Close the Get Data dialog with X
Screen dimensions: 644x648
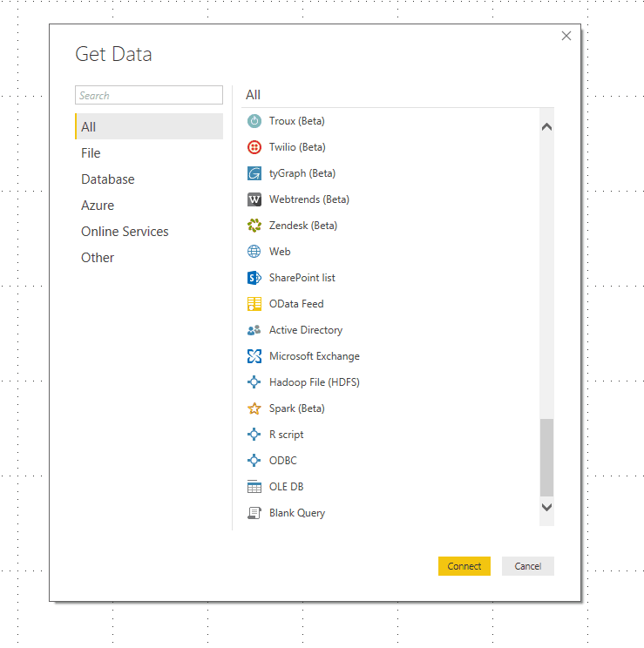click(x=566, y=36)
